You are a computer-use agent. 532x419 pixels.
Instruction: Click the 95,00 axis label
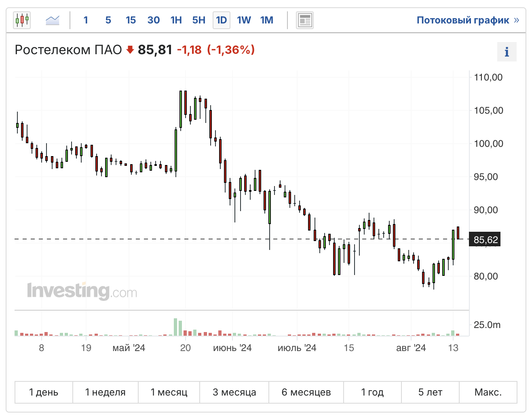click(x=486, y=177)
